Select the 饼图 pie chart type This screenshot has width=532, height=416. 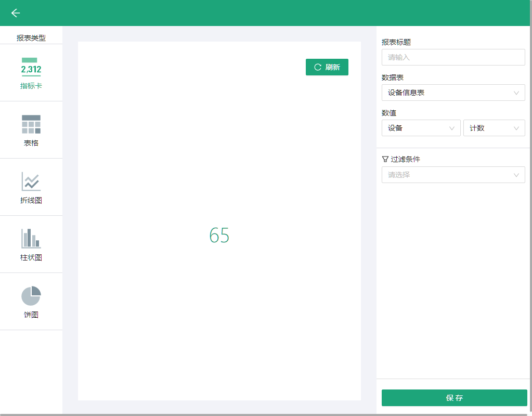(x=31, y=302)
